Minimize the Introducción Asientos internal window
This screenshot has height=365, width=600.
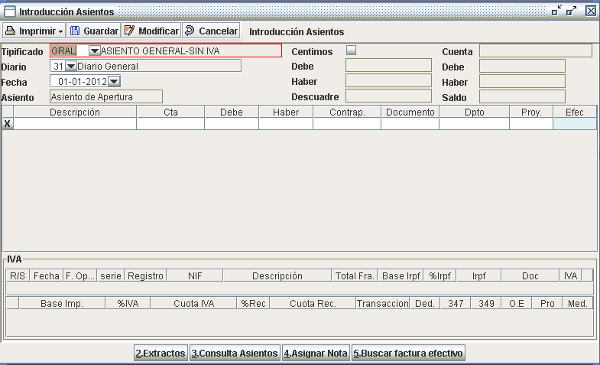tap(556, 11)
